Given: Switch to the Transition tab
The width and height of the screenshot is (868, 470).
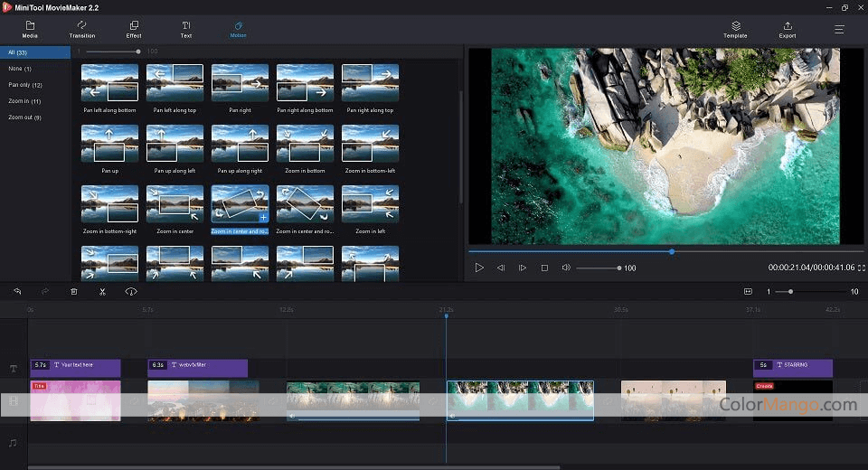Looking at the screenshot, I should [x=82, y=29].
